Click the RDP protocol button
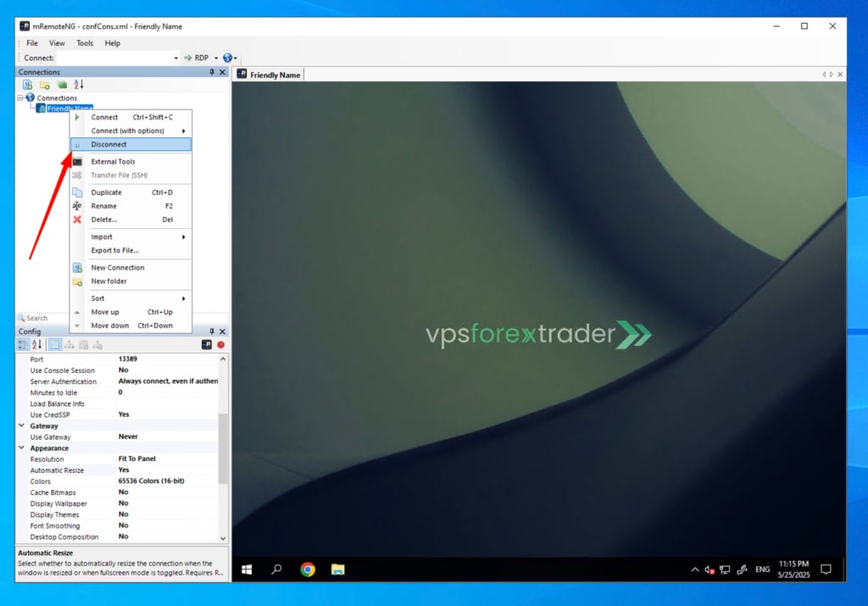868x606 pixels. pos(197,58)
